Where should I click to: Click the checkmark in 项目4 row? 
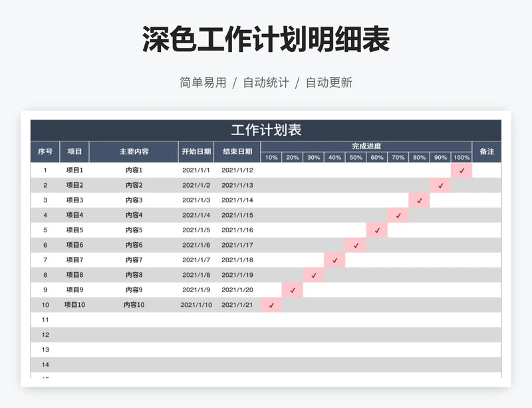click(x=398, y=216)
